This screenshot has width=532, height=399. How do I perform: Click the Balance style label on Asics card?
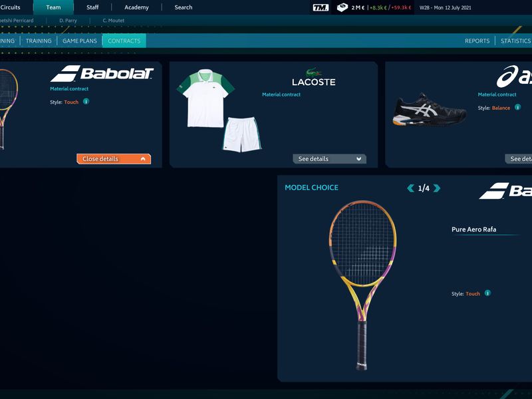click(x=501, y=108)
